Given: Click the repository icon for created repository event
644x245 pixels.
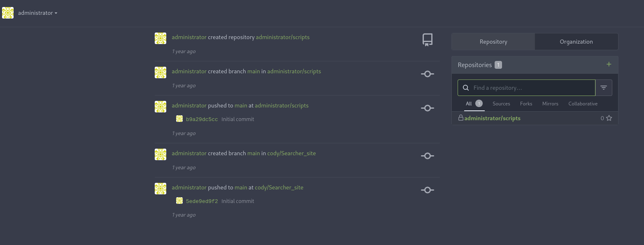Looking at the screenshot, I should (x=427, y=40).
